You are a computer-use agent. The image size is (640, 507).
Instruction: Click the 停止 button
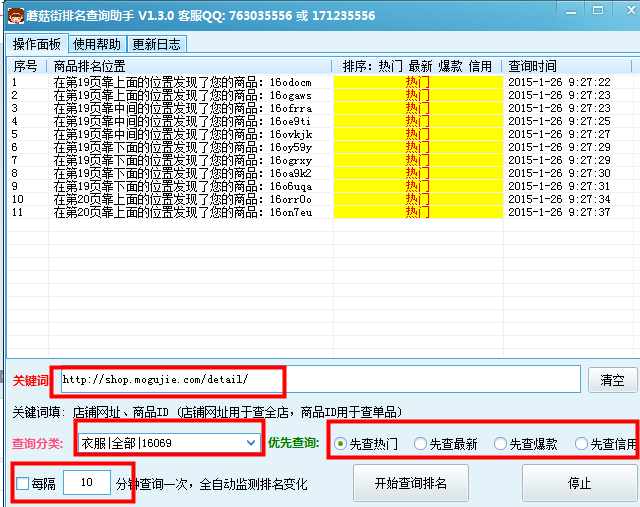[x=579, y=483]
